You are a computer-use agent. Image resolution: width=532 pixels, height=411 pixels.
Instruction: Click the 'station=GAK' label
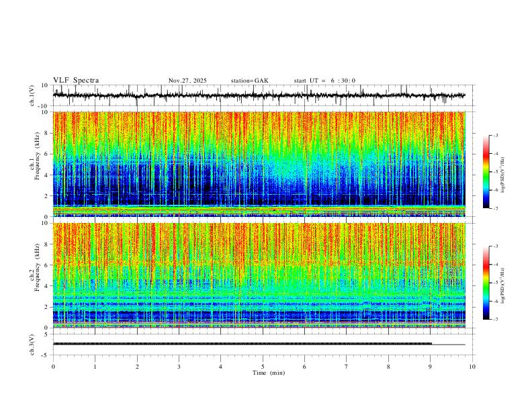pyautogui.click(x=250, y=81)
